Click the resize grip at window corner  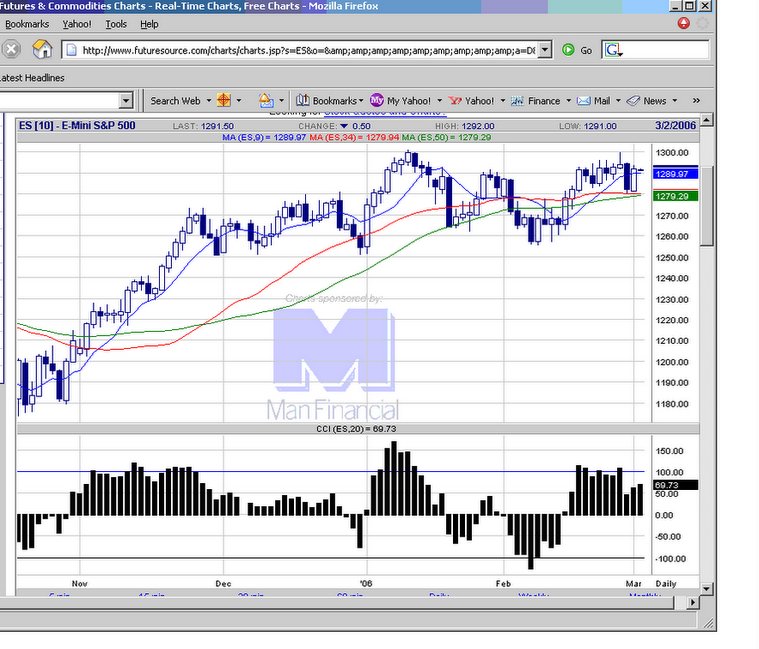pos(709,624)
